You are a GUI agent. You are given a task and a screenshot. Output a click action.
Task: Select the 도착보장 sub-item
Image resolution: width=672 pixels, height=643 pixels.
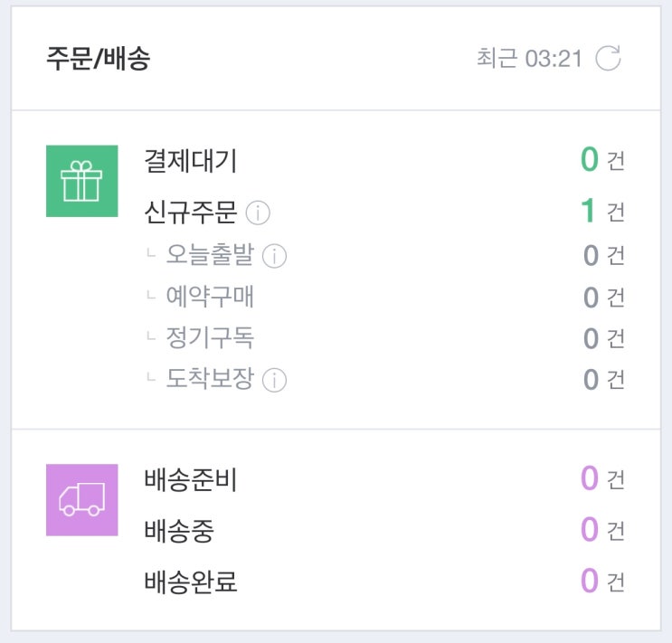coord(210,379)
